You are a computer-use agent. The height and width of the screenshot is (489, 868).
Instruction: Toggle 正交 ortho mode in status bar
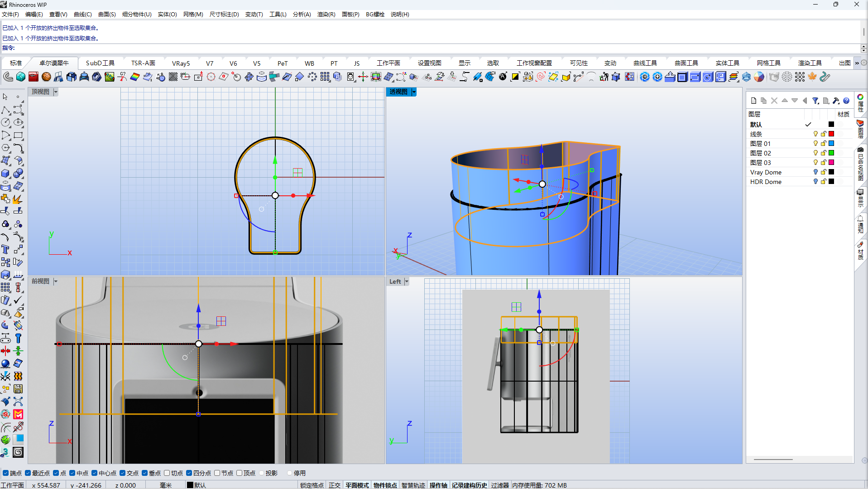point(334,485)
